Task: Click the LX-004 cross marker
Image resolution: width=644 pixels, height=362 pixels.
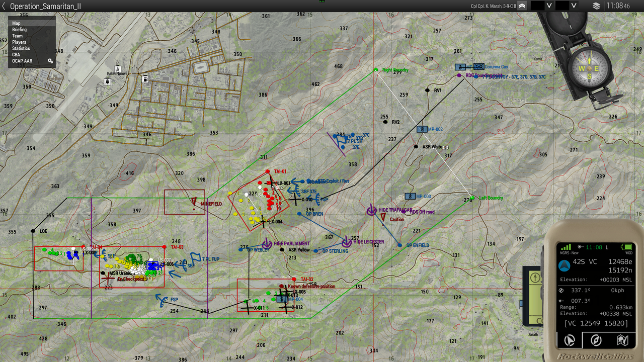Action: click(262, 221)
